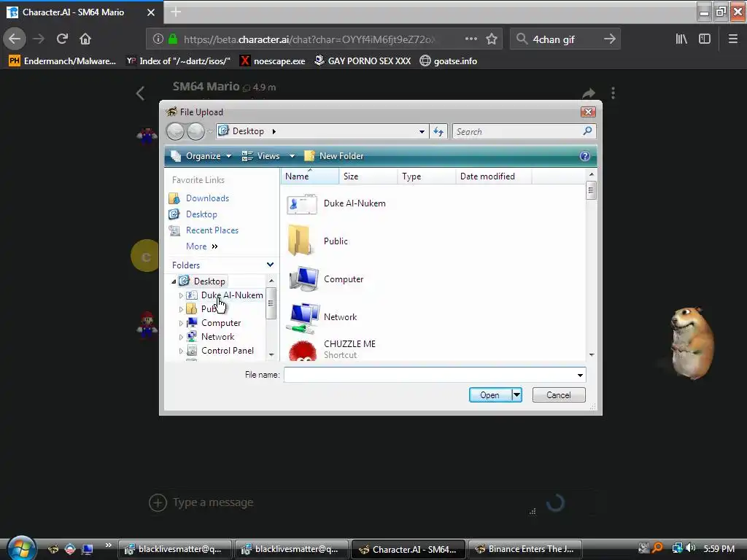This screenshot has height=560, width=747.
Task: Expand the Network tree node arrow
Action: pyautogui.click(x=181, y=337)
